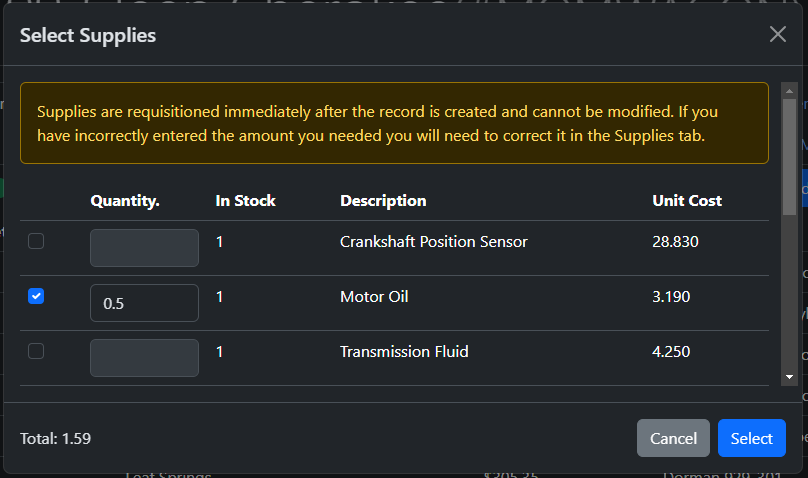The height and width of the screenshot is (478, 808).
Task: Click the Transmission Fluid row description
Action: (x=404, y=351)
